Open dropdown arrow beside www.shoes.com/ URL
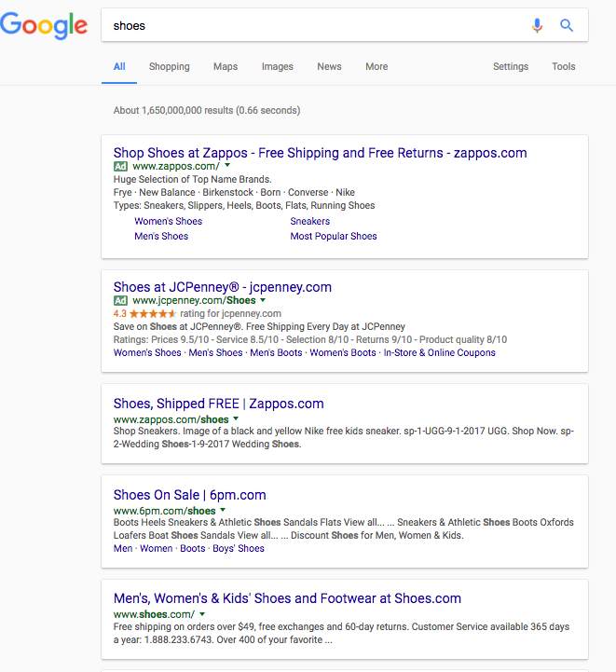 pos(202,613)
